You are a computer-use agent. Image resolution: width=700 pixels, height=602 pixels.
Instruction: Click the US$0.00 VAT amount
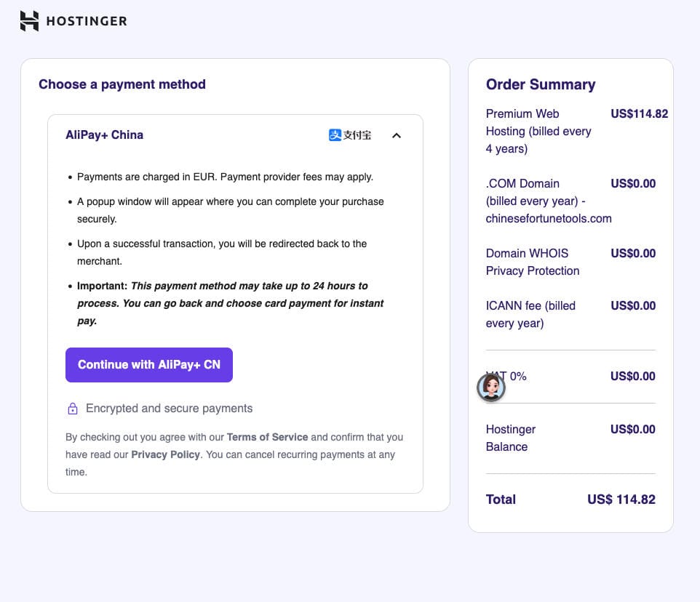pyautogui.click(x=633, y=377)
